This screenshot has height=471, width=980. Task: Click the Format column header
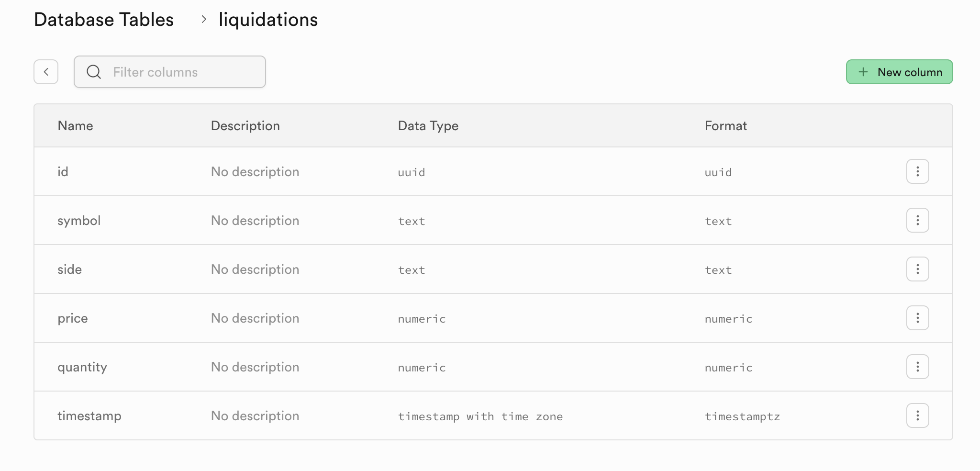coord(725,126)
